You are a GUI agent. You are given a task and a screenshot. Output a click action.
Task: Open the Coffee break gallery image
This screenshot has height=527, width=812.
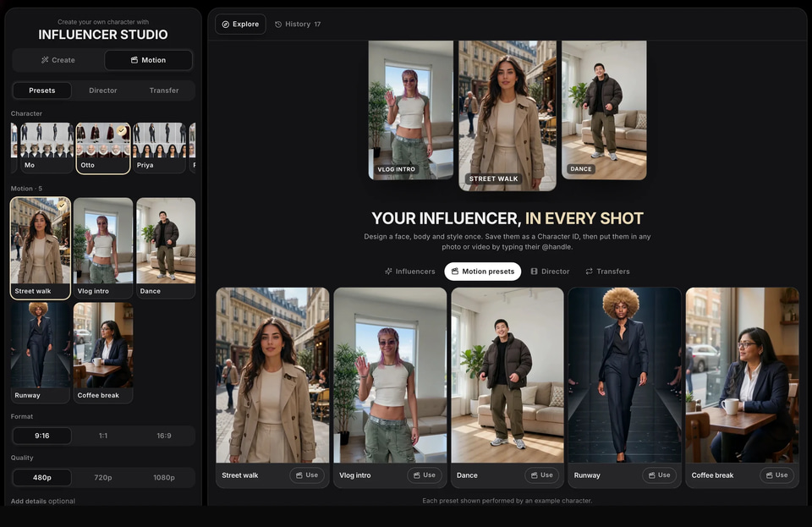742,376
